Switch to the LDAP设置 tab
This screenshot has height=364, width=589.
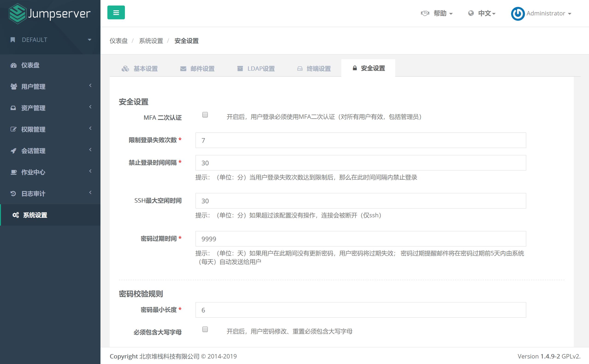click(256, 69)
